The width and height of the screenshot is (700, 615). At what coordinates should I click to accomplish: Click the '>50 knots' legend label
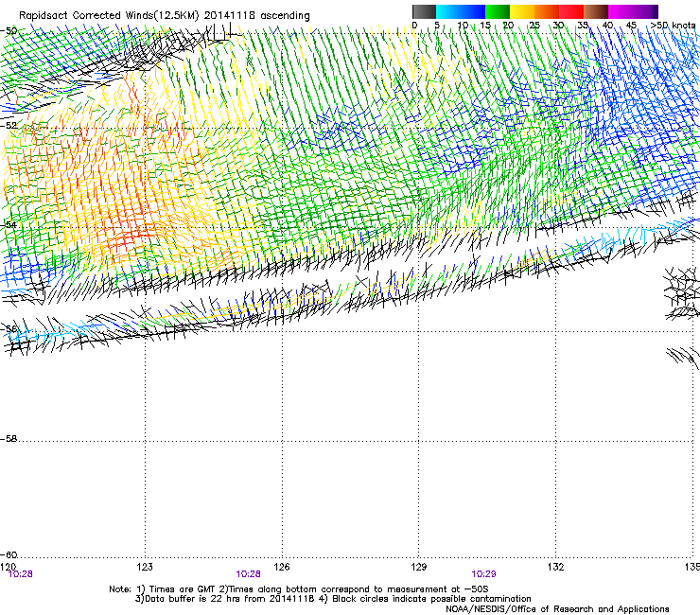pos(673,25)
